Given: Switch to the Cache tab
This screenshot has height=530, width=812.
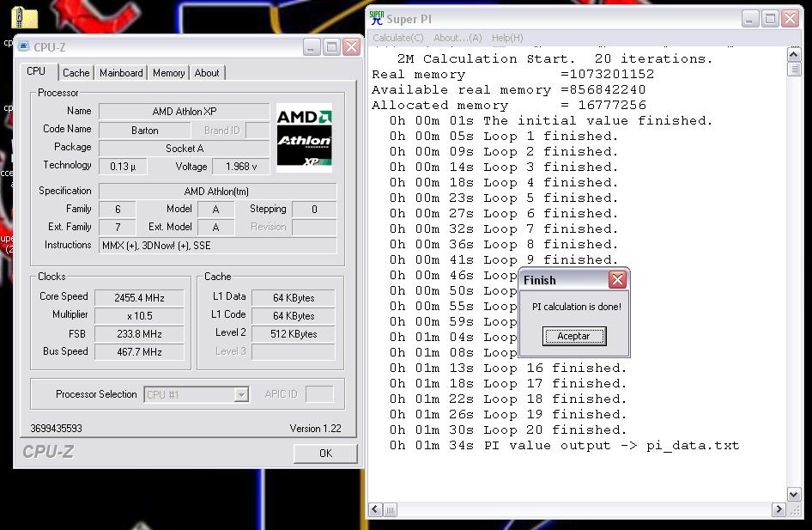Looking at the screenshot, I should [x=76, y=73].
